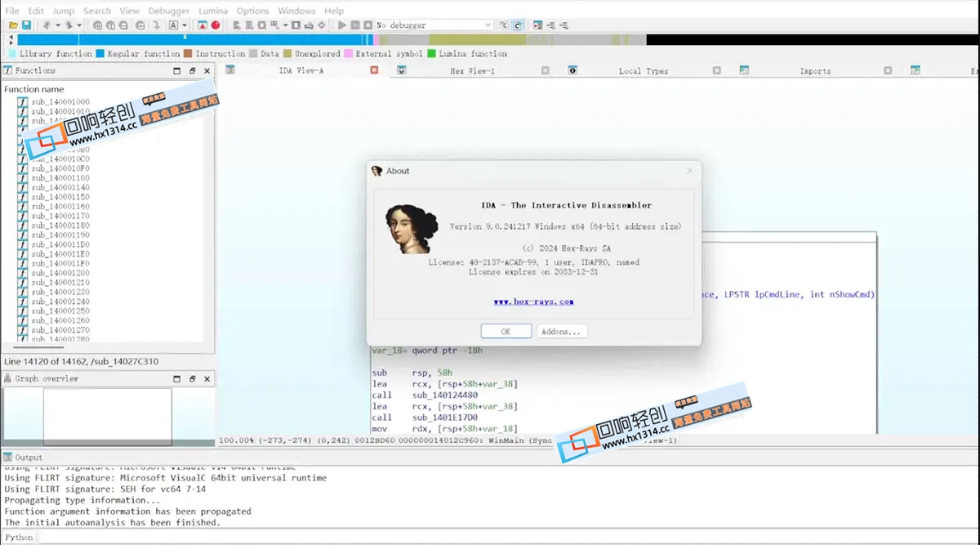Click the jump back arrow icon
The image size is (980, 545).
47,25
